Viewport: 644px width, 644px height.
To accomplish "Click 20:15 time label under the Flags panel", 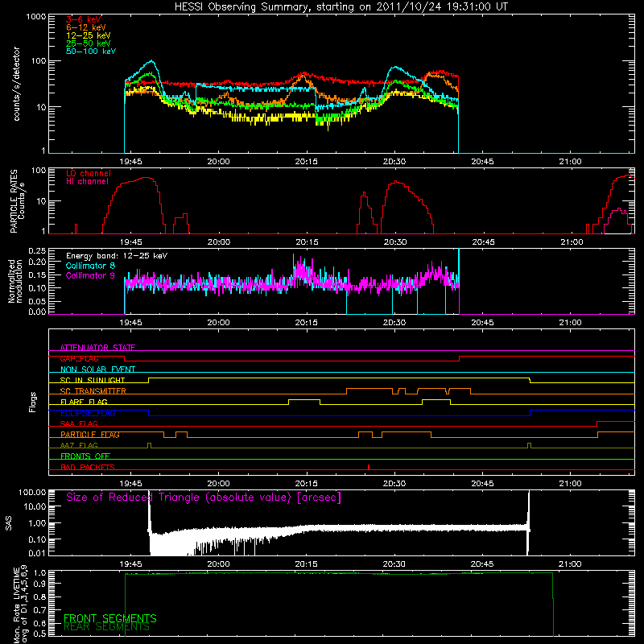I will [307, 484].
